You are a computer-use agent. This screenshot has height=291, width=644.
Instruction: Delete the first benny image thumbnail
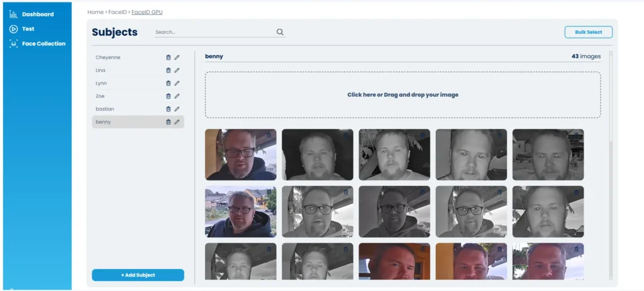[269, 135]
